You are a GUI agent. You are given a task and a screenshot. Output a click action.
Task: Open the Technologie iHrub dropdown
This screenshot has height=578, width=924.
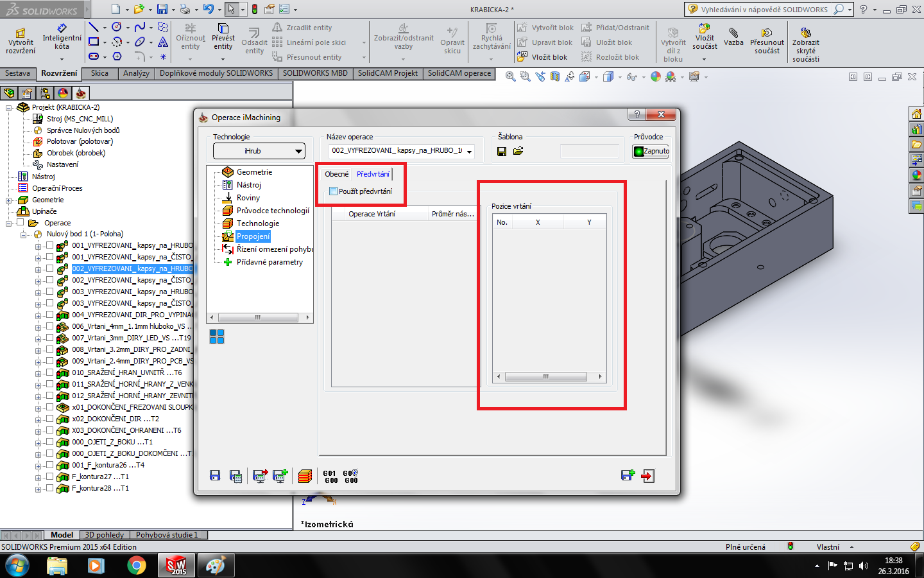coord(259,152)
